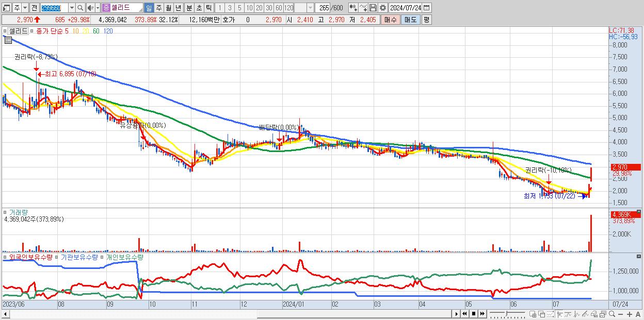Select the minute (분) period toggle
This screenshot has height=320, width=644.
pyautogui.click(x=188, y=8)
